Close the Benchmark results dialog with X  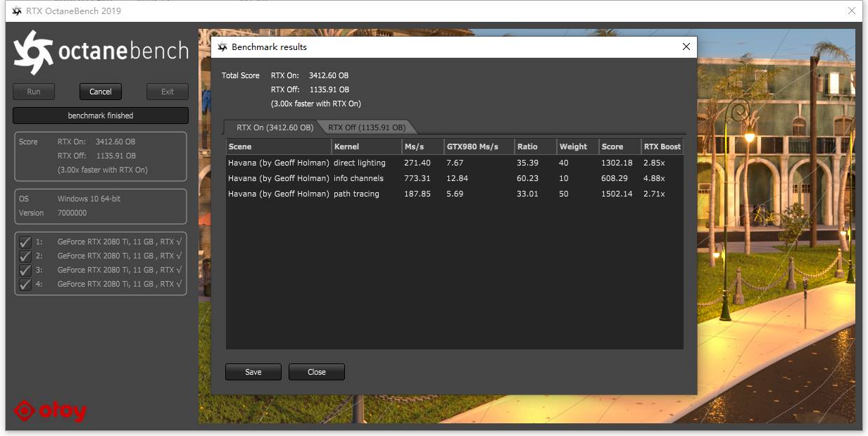(x=686, y=47)
